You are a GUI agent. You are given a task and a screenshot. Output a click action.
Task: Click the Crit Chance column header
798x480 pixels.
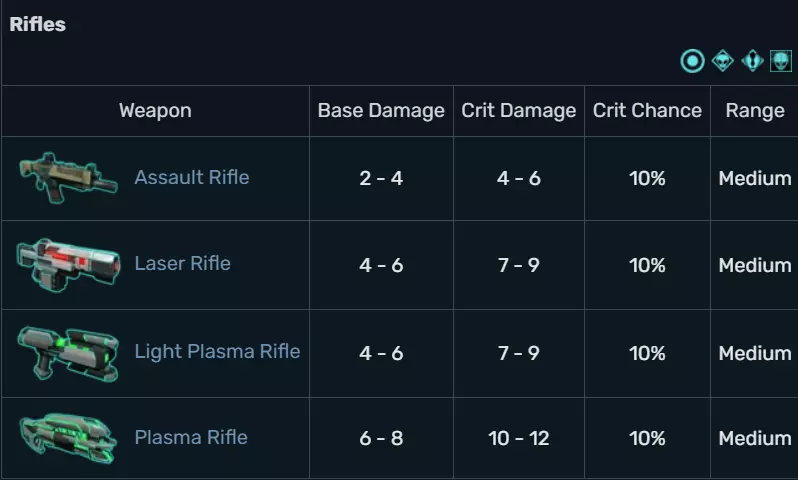(x=647, y=110)
